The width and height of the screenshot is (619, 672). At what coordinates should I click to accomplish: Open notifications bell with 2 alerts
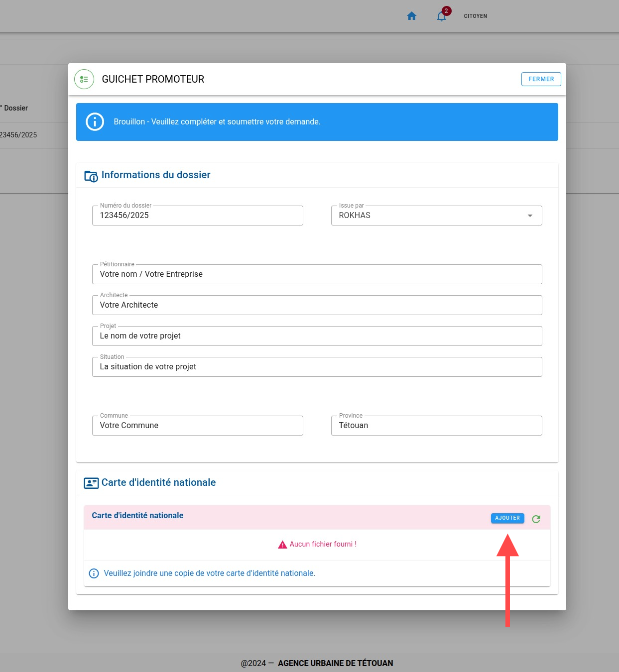(442, 16)
